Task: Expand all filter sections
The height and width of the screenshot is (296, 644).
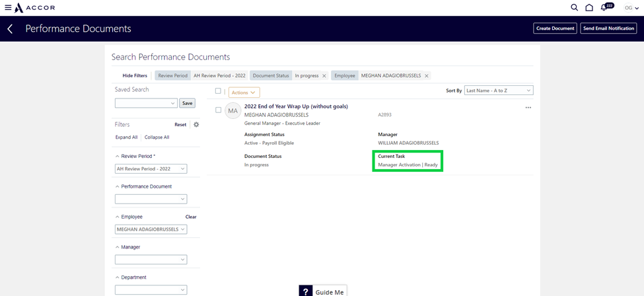Action: click(126, 137)
